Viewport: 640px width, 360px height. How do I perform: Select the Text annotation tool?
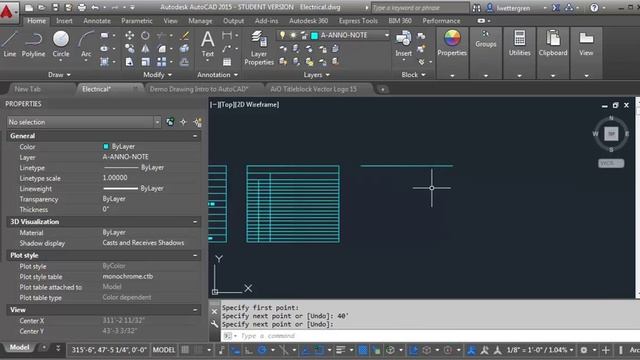click(207, 44)
